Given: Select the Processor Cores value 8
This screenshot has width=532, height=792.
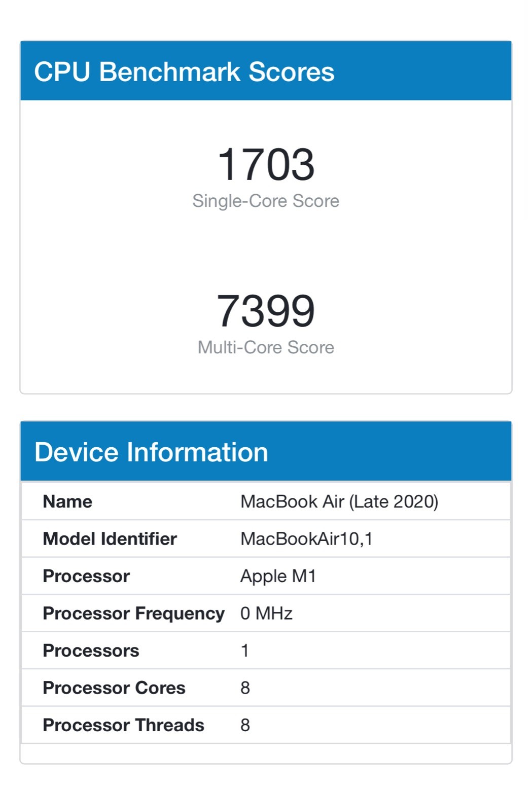Looking at the screenshot, I should click(245, 688).
